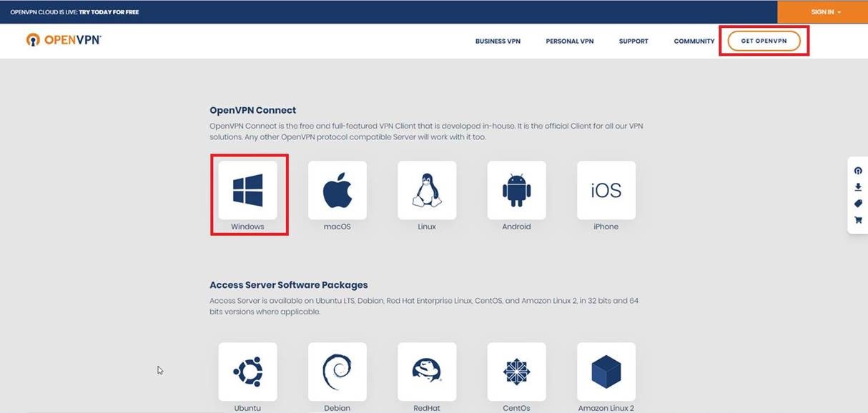Screen dimensions: 868x413
Task: Click the Debian label text
Action: tap(337, 408)
